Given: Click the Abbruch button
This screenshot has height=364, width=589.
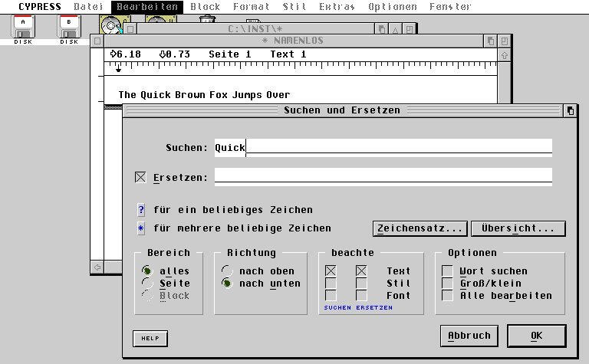Looking at the screenshot, I should 469,336.
